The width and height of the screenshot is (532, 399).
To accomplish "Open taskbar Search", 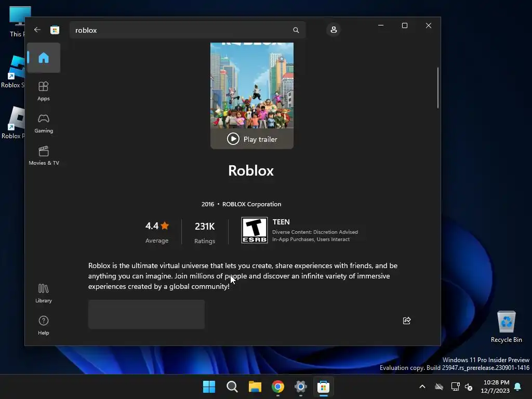I will [232, 387].
